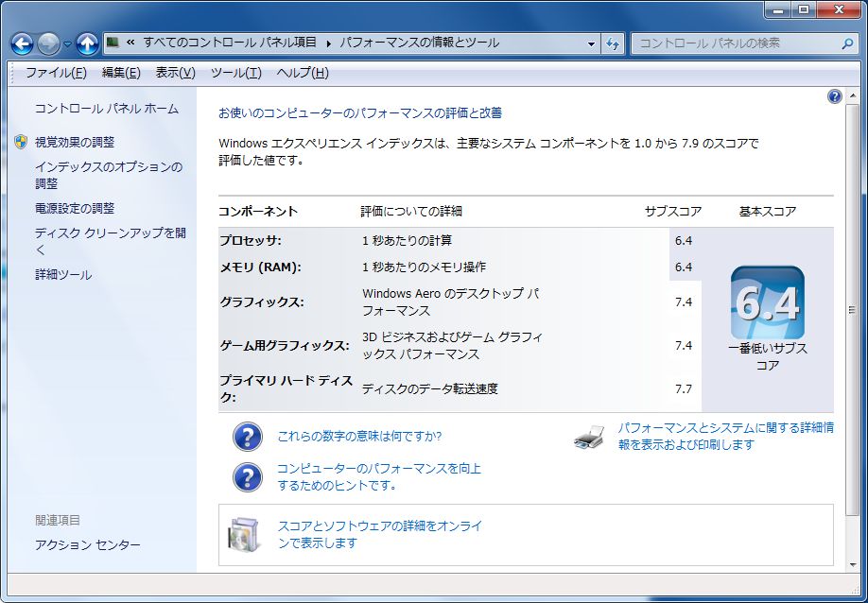Click the ゲーム用グラフィックス: row label

[285, 346]
